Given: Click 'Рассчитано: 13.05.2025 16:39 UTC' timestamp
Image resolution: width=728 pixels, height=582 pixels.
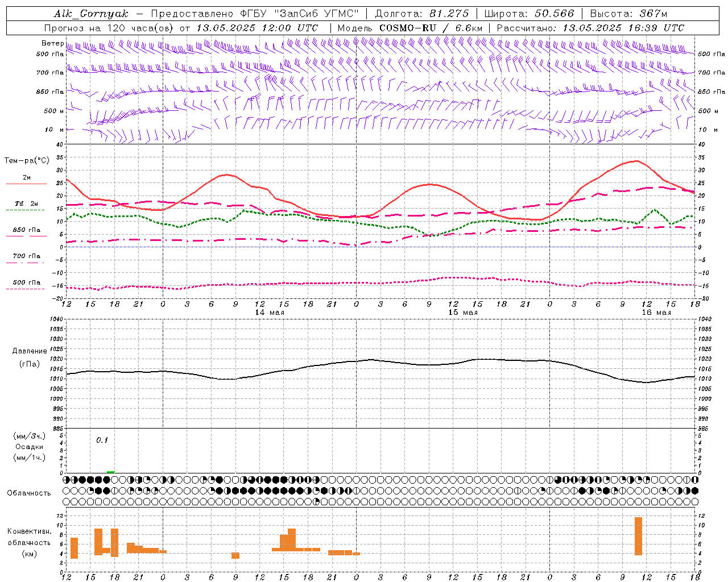Looking at the screenshot, I should 590,28.
